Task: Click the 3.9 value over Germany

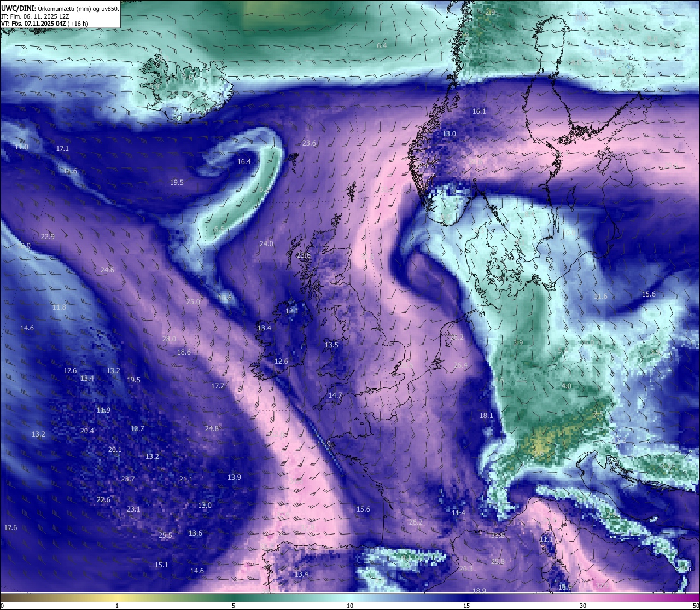Action: (x=518, y=342)
